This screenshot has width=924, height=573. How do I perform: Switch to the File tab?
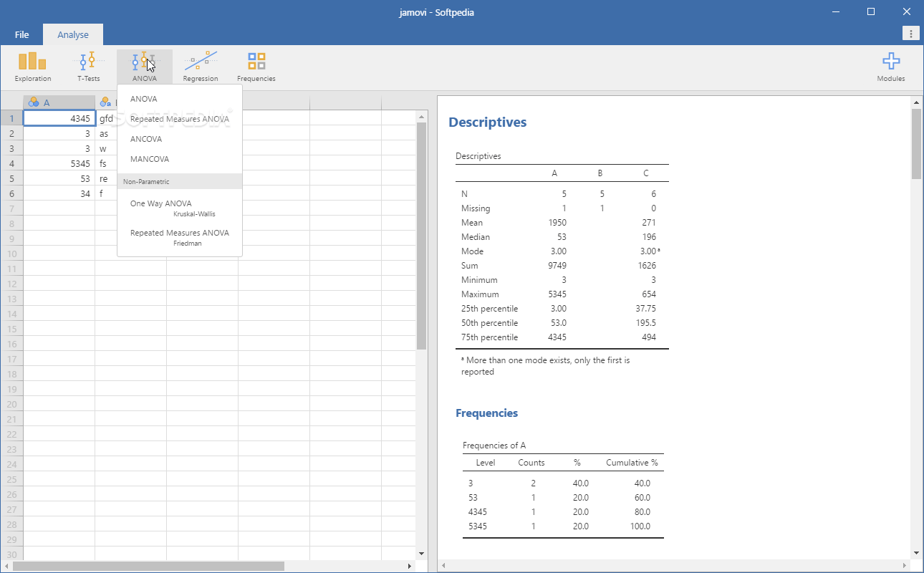(x=21, y=34)
